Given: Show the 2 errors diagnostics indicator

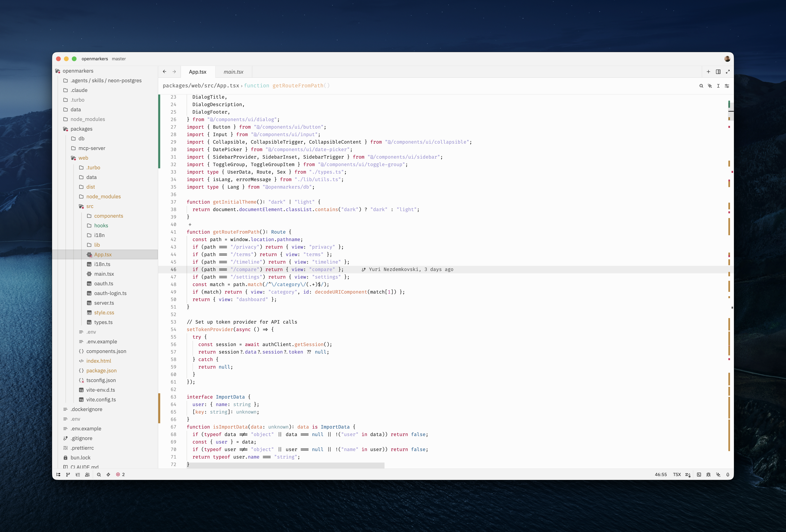Looking at the screenshot, I should coord(120,475).
